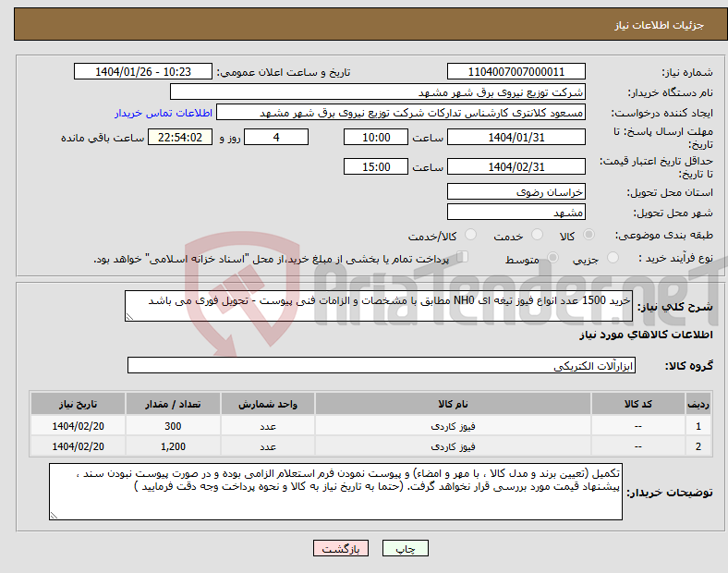
Task: Toggle the اسناد خزانه اسلامی payment checkbox
Action: tap(463, 256)
